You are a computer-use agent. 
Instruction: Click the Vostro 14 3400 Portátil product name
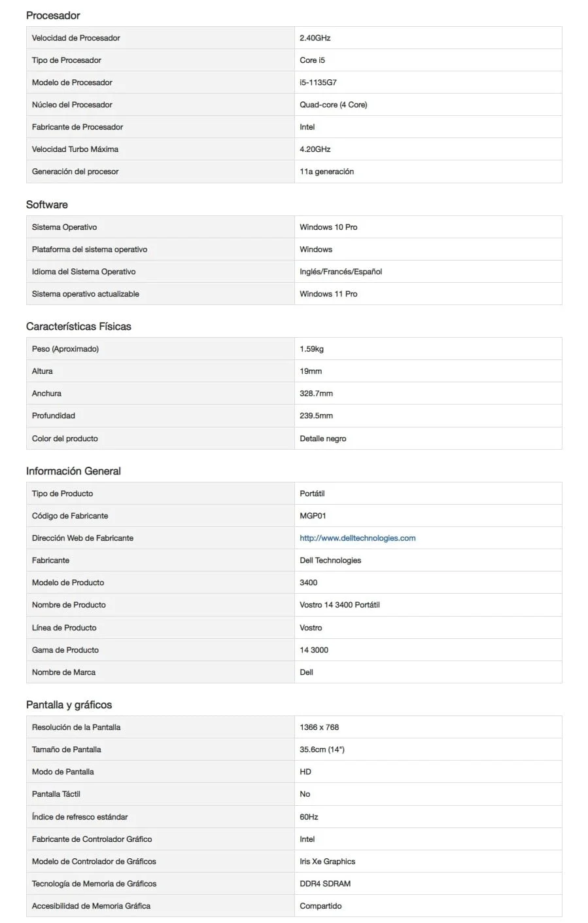point(339,605)
